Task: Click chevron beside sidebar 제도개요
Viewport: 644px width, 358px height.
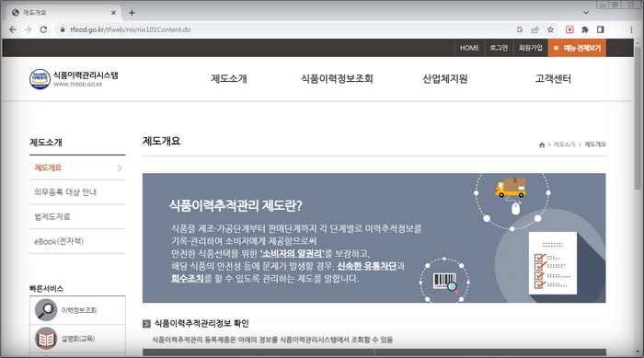Action: [120, 168]
